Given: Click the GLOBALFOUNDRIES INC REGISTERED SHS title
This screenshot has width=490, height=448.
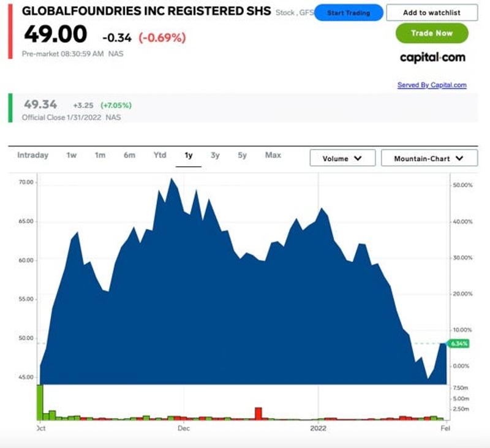Looking at the screenshot, I should point(146,11).
